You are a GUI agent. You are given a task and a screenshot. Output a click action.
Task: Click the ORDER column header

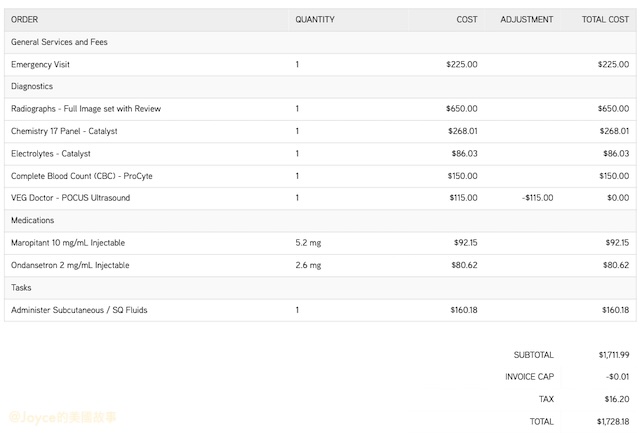pyautogui.click(x=25, y=20)
